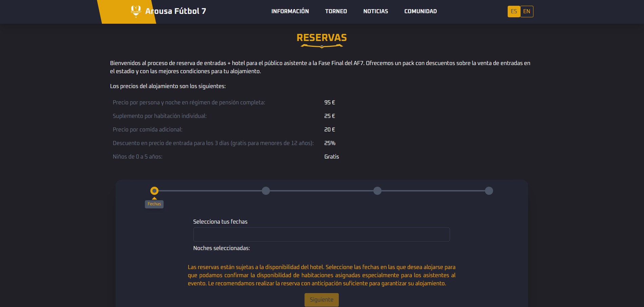The height and width of the screenshot is (307, 644).
Task: Open the COMUNIDAD menu
Action: (421, 11)
